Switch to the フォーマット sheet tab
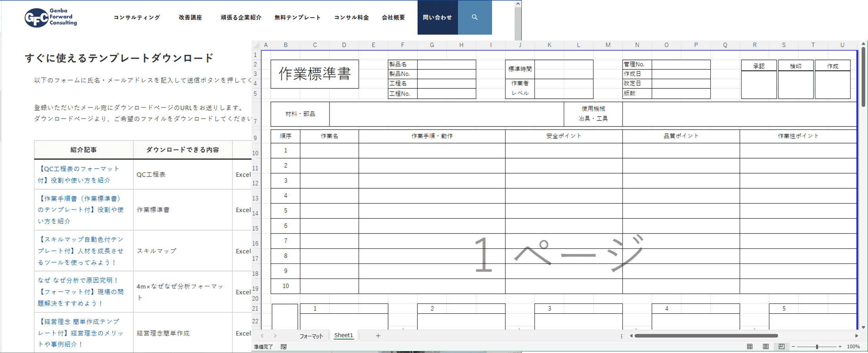Screen dimensions: 868x353 coord(311,336)
